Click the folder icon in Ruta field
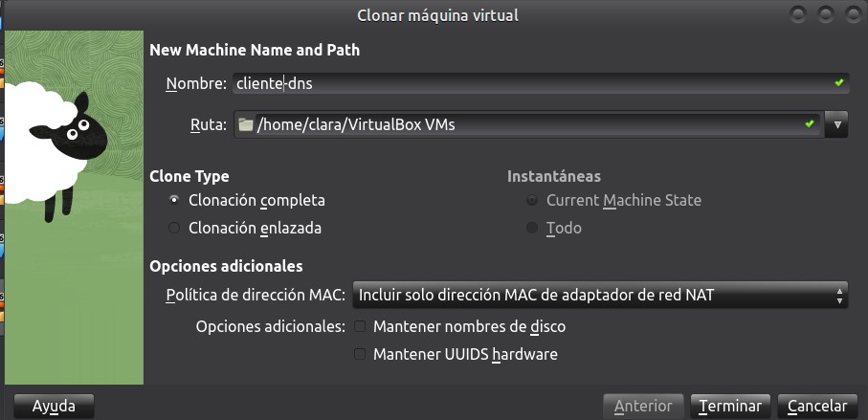 pos(245,124)
